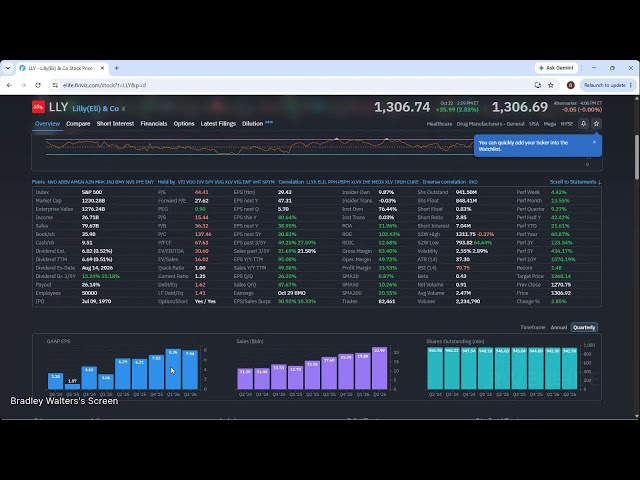Click the S&P 500 index value
Screen dimensions: 640x480
92,192
